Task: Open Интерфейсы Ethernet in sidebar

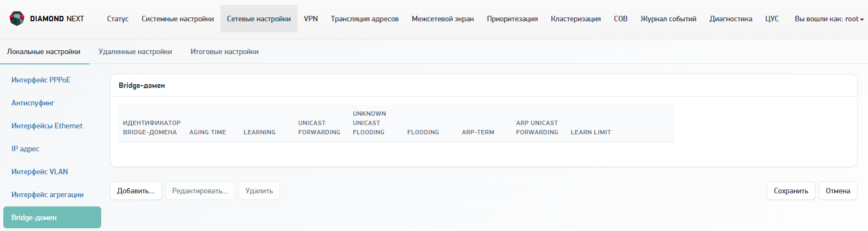Action: click(x=47, y=126)
